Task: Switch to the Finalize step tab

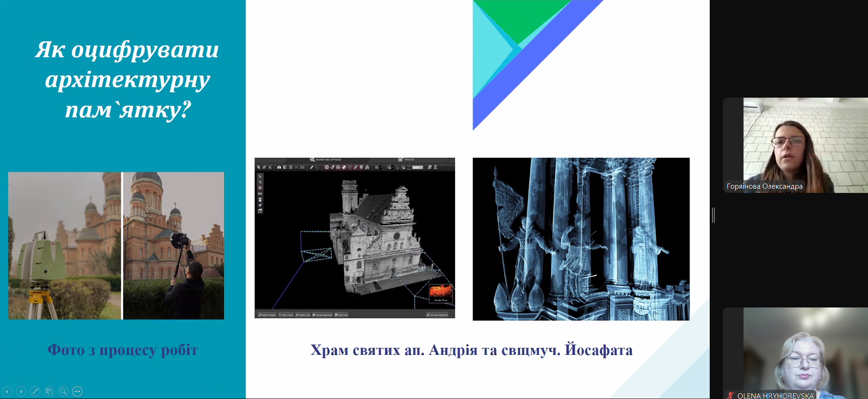Action: 406,160
